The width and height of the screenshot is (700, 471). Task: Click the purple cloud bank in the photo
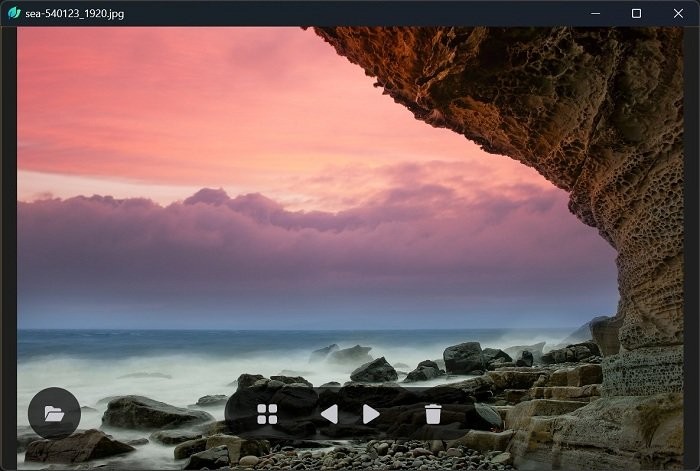[x=300, y=240]
